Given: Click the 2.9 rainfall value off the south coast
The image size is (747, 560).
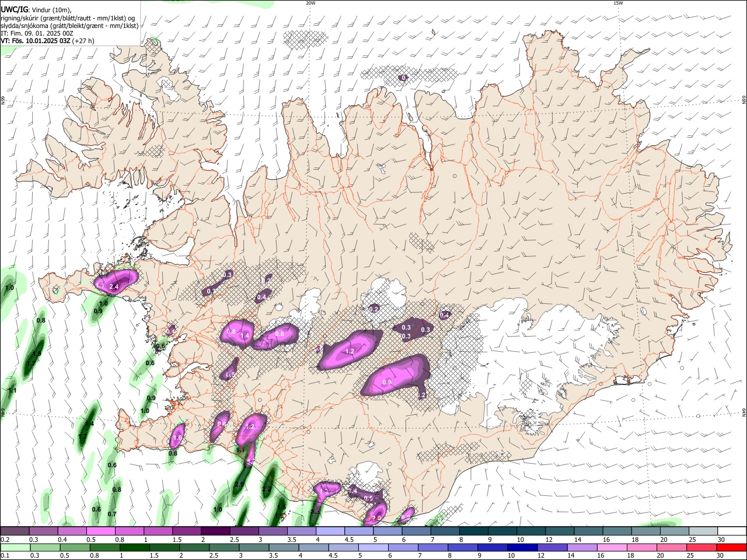Looking at the screenshot, I should 239,484.
